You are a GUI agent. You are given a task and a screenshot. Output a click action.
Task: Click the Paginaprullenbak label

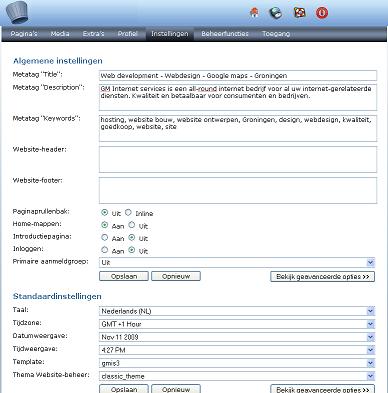pyautogui.click(x=41, y=212)
